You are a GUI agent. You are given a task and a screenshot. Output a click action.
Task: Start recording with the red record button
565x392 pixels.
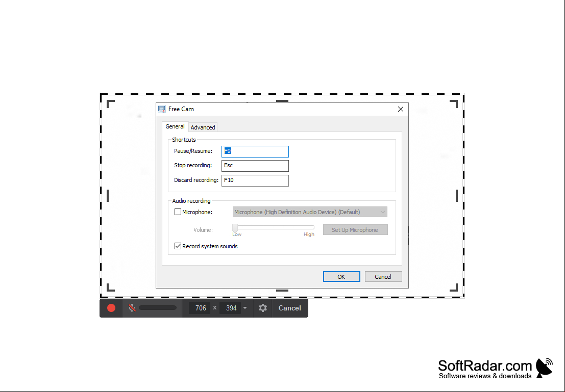pos(111,308)
